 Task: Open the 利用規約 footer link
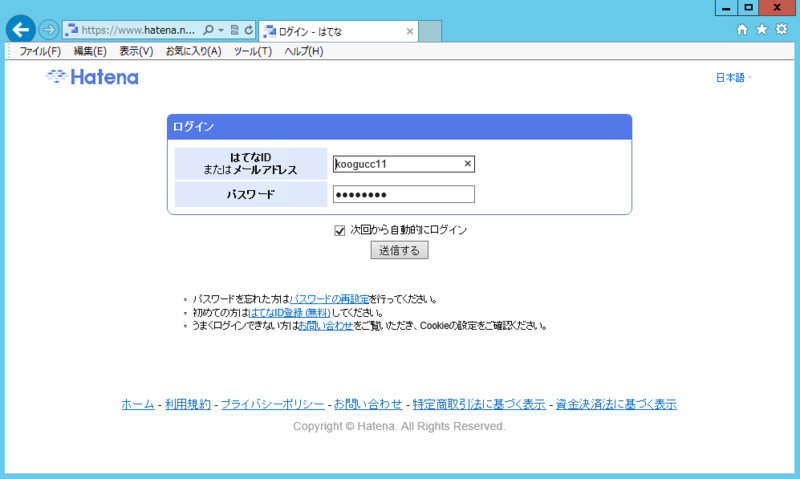[x=188, y=404]
